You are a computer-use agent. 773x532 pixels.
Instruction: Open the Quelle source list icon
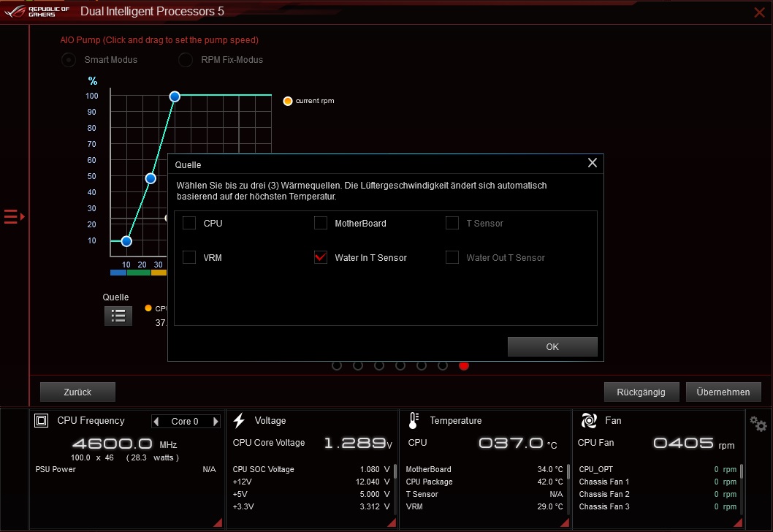[118, 316]
